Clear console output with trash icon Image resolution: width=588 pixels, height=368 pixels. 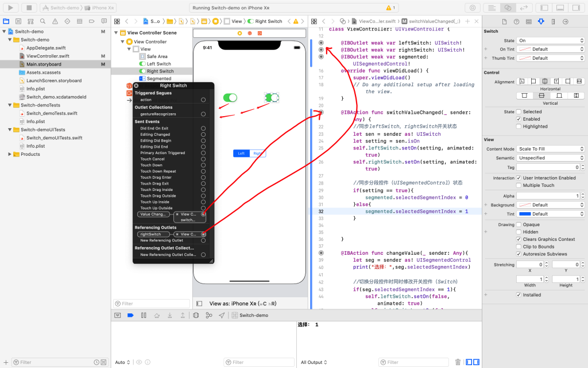pos(458,362)
